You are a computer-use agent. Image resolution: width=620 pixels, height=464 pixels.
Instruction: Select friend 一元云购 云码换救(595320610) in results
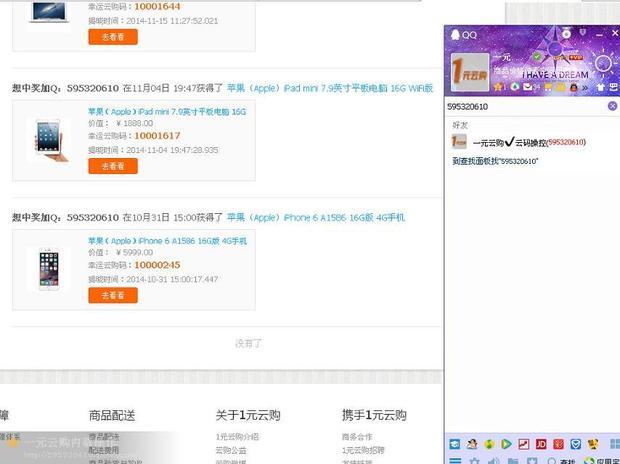click(532, 142)
